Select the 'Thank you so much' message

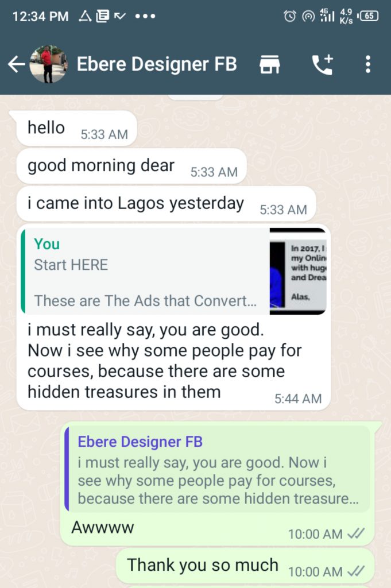[x=245, y=566]
